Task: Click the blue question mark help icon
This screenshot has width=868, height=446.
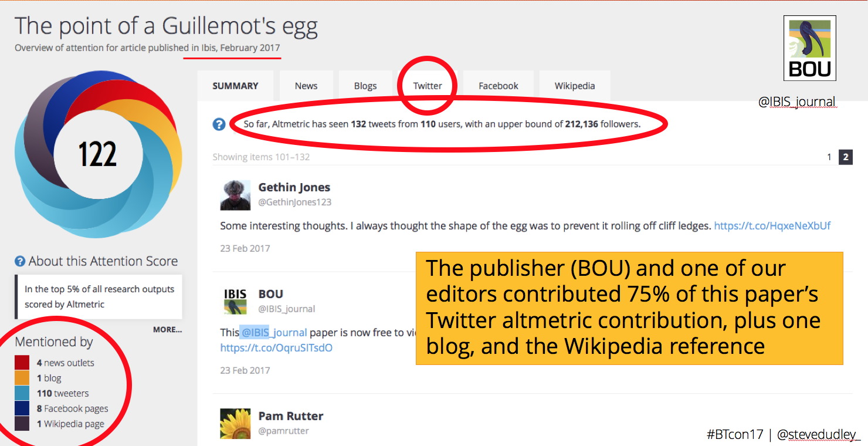Action: coord(219,124)
